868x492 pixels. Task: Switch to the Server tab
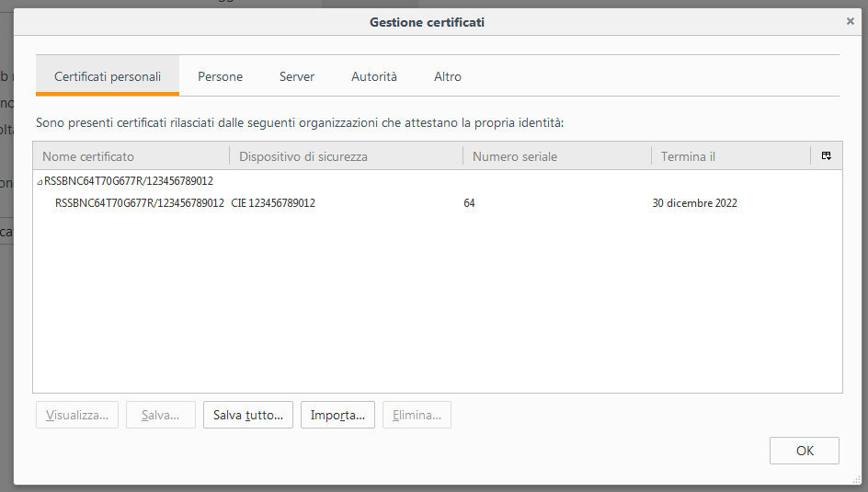click(x=297, y=76)
